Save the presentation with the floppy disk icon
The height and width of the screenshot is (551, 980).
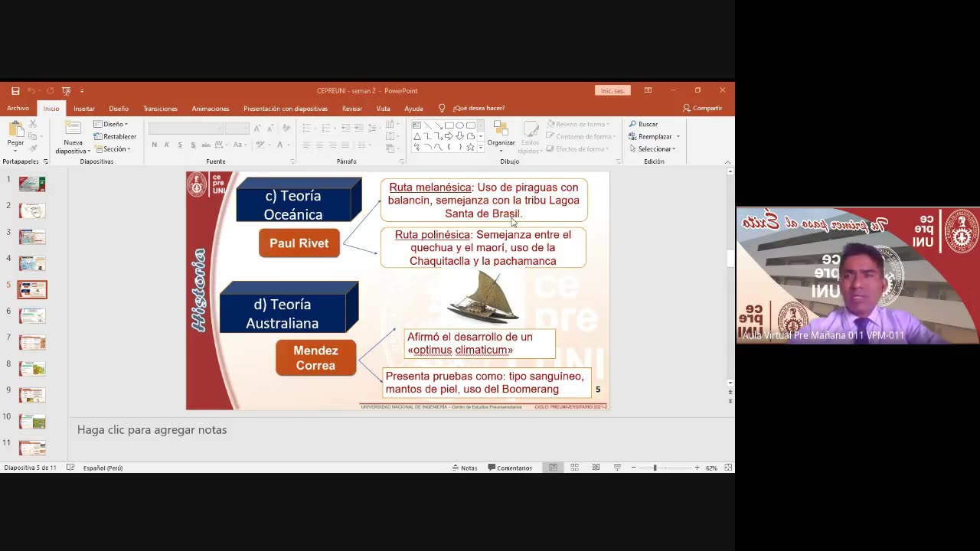(x=15, y=91)
